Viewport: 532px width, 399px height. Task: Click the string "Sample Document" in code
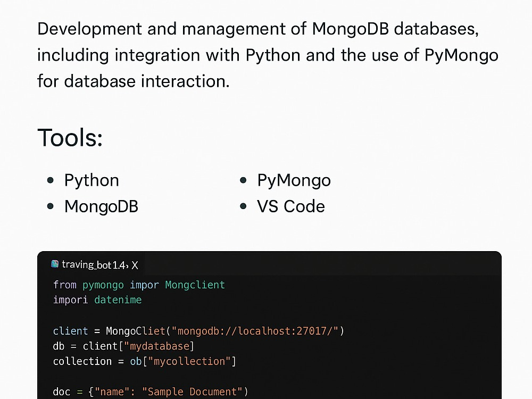pyautogui.click(x=192, y=392)
